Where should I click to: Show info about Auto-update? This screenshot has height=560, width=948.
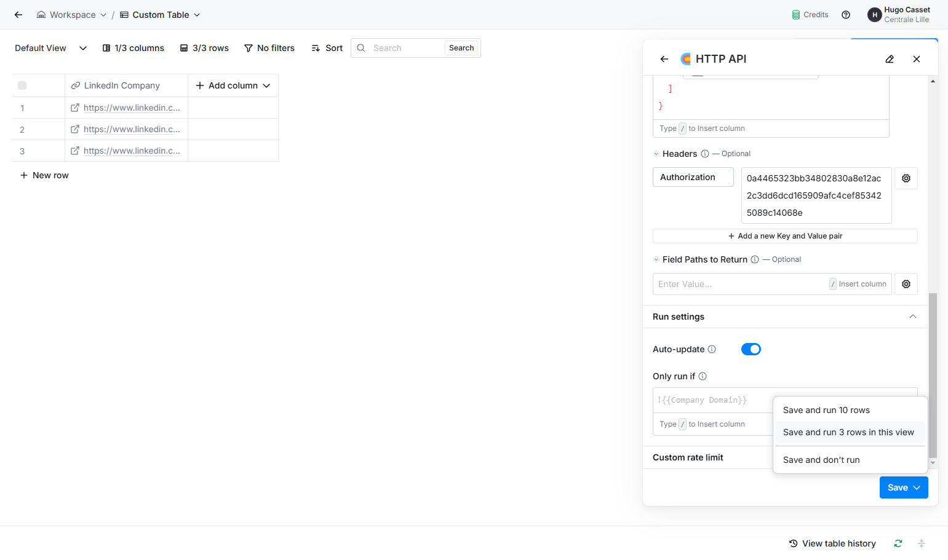(x=712, y=349)
